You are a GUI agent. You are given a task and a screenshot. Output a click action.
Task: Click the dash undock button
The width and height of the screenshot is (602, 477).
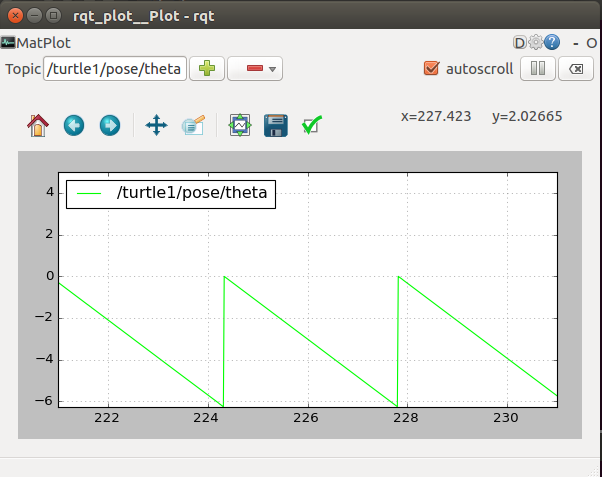point(576,43)
